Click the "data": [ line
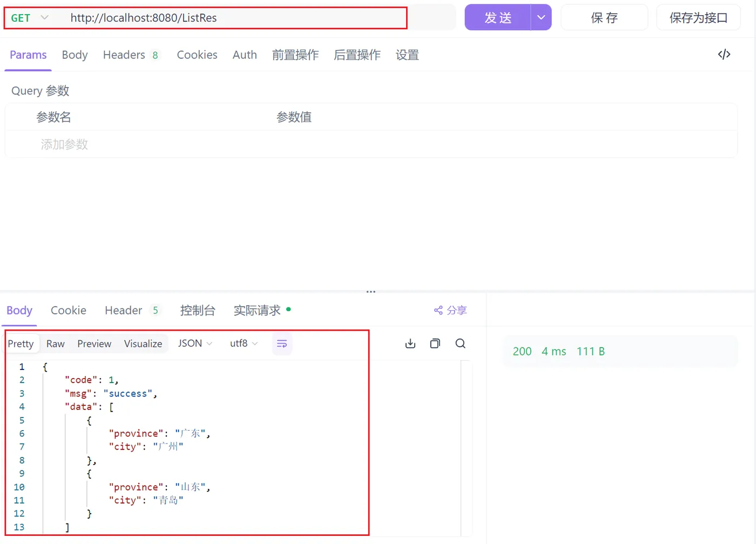 (89, 407)
